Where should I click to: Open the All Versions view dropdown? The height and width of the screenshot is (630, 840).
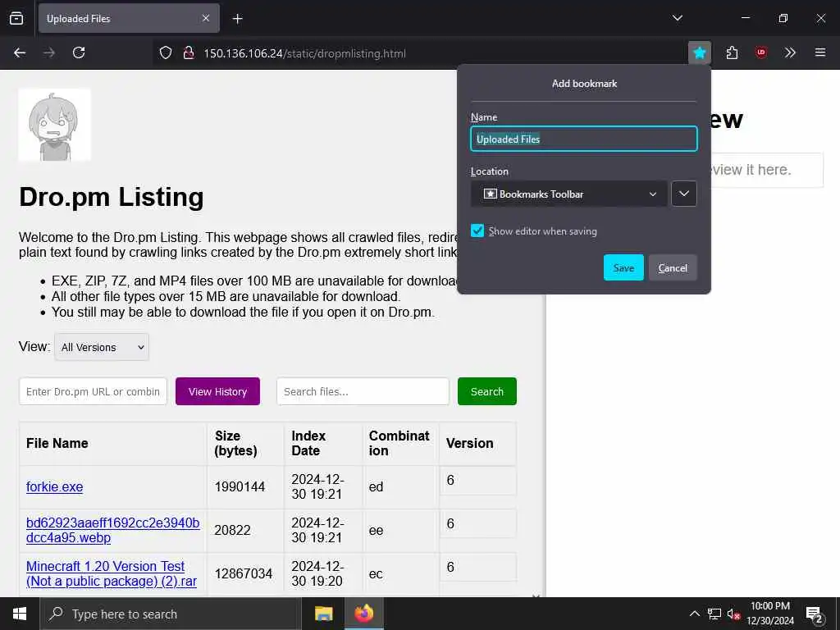coord(102,347)
